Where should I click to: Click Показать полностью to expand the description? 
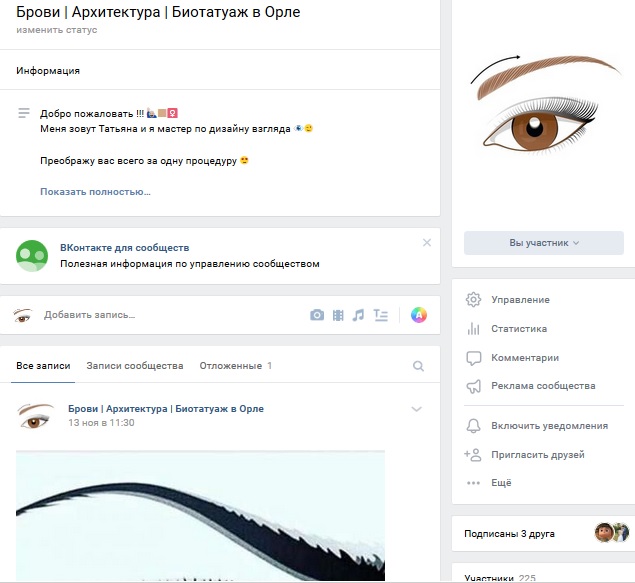click(x=95, y=192)
